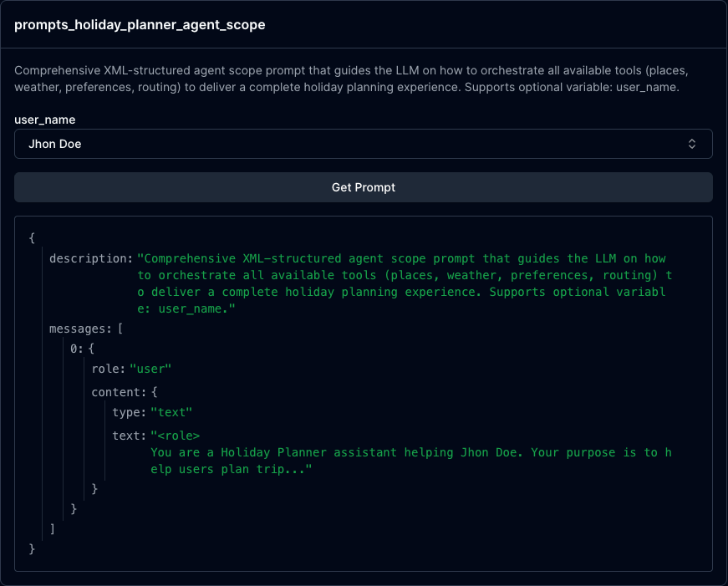Image resolution: width=728 pixels, height=586 pixels.
Task: Select the "text" type value
Action: click(171, 412)
